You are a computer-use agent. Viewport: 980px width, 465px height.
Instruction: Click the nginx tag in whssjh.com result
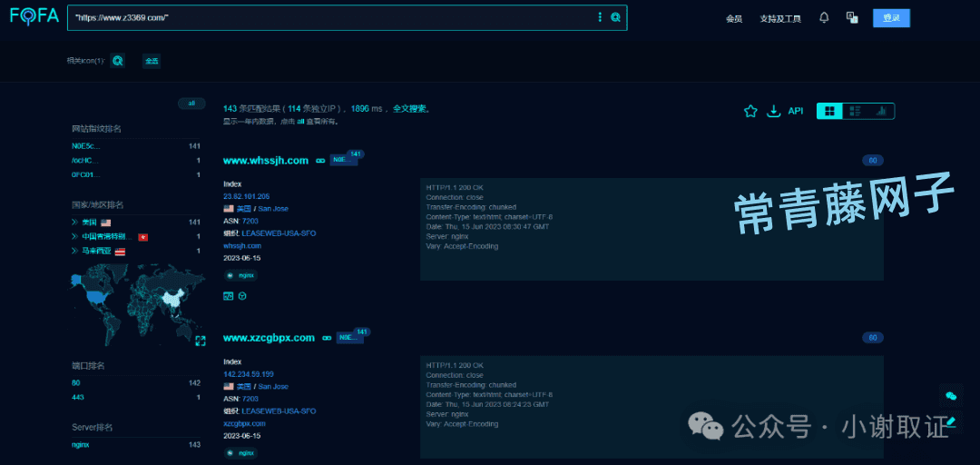tap(240, 275)
